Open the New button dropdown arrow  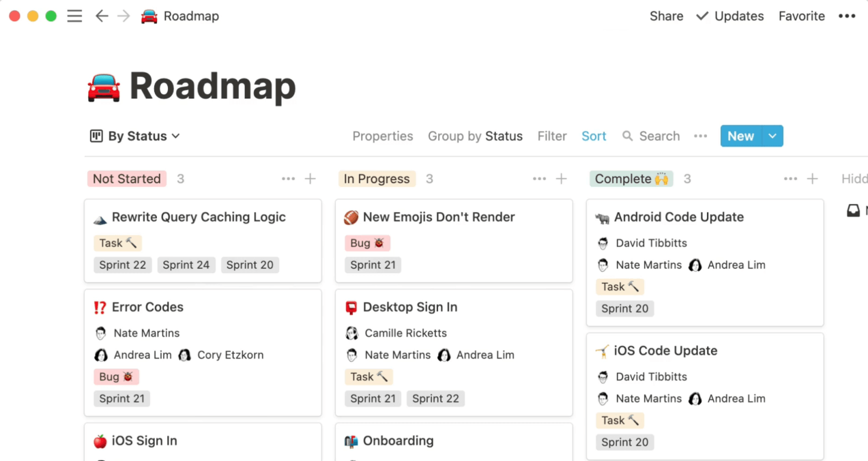tap(772, 136)
